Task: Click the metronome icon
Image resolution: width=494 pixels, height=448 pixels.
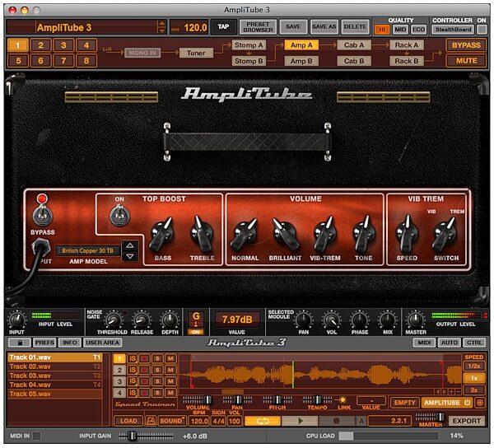Action: 151,421
